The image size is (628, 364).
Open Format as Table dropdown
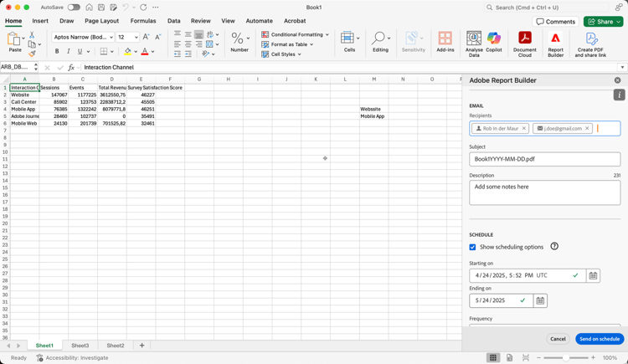coord(287,44)
